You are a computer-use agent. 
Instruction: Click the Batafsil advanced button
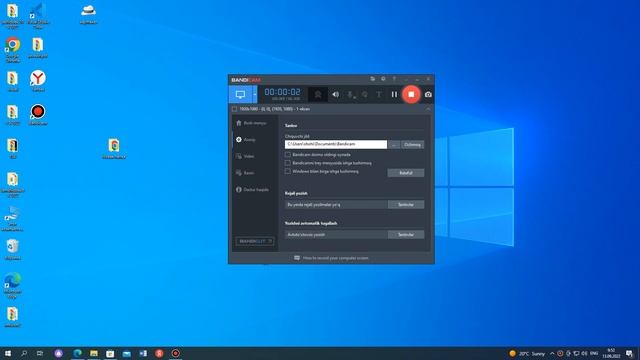pyautogui.click(x=405, y=173)
